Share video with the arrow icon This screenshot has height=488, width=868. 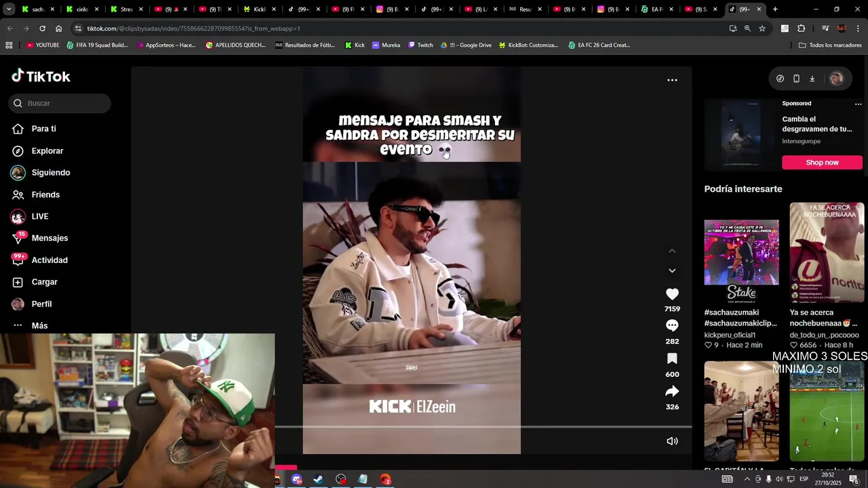coord(672,391)
